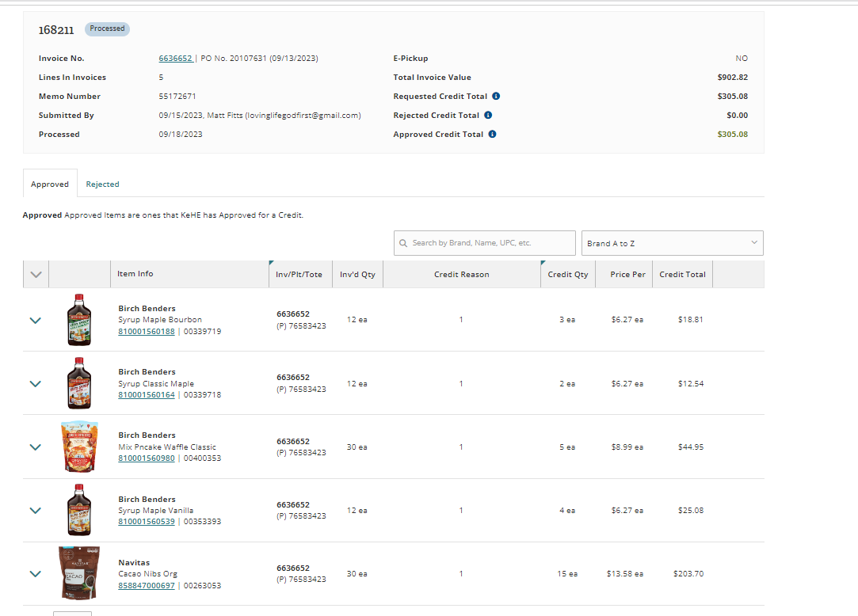Screen dimensions: 858x616
Task: Open UPC link 810001560539
Action: coord(147,521)
